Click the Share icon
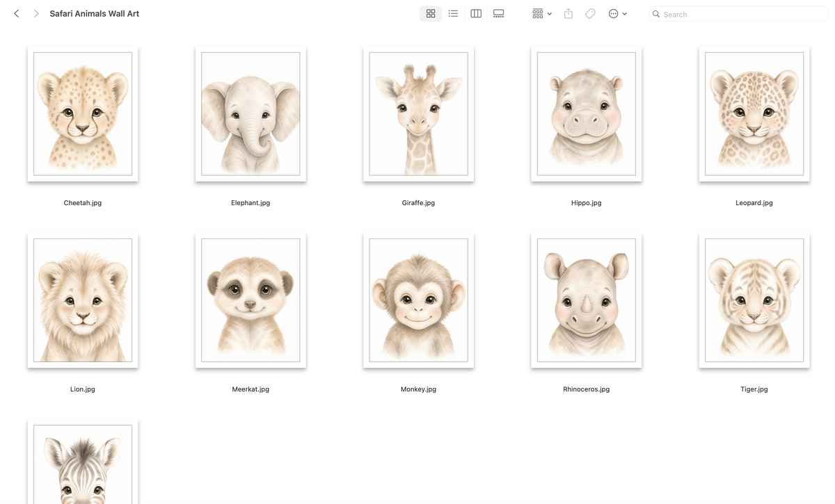Screen dimensions: 835x504 tap(568, 14)
